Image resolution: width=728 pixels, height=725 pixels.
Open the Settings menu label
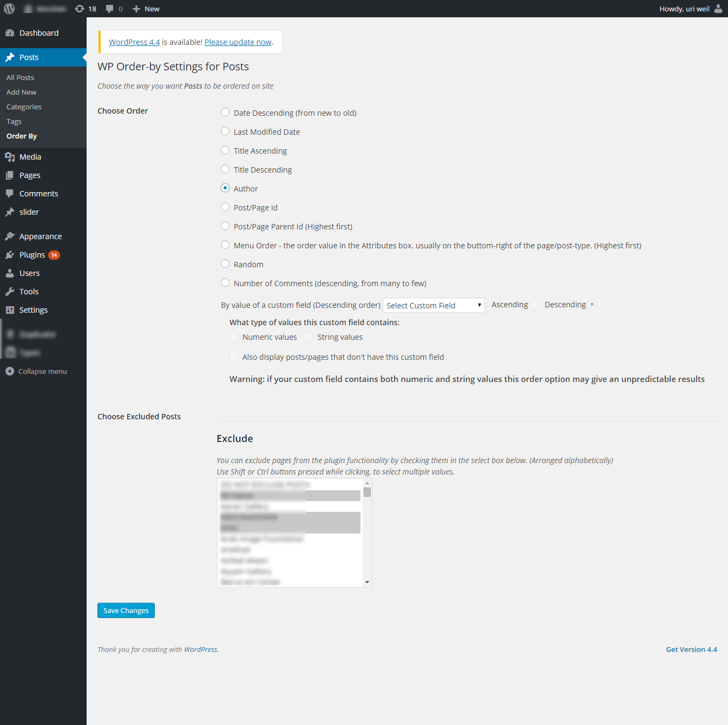click(34, 310)
